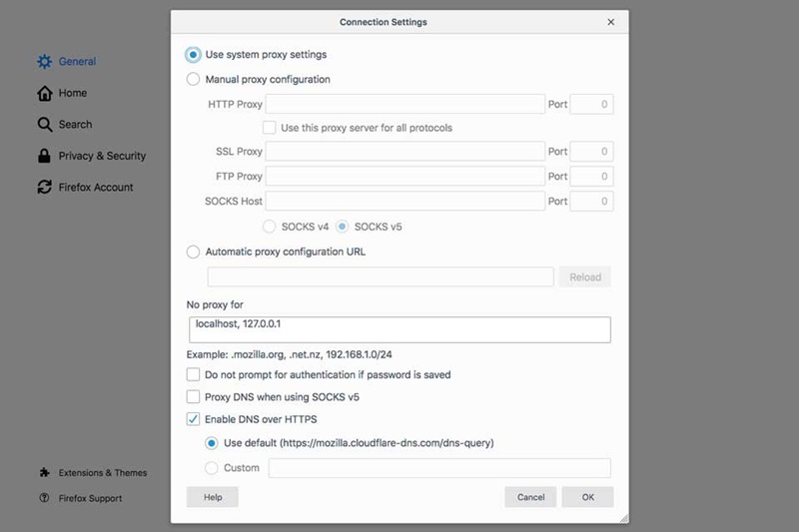Click the Extensions & Themes puzzle icon

[44, 472]
